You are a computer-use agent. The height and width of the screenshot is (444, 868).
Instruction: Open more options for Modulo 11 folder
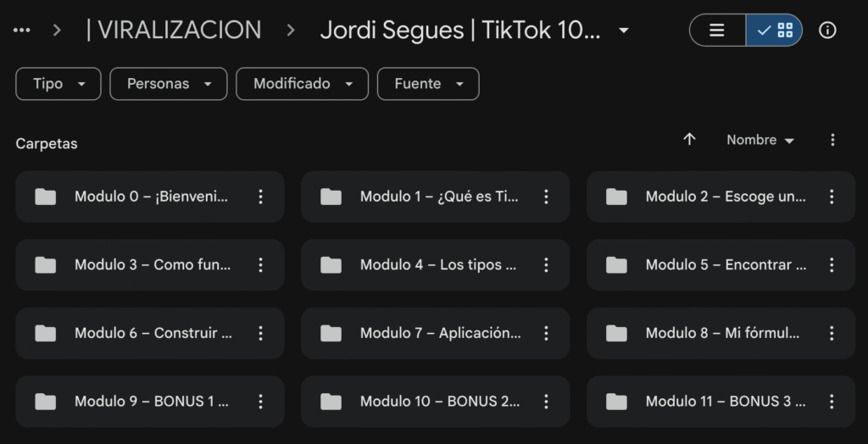[x=832, y=402]
